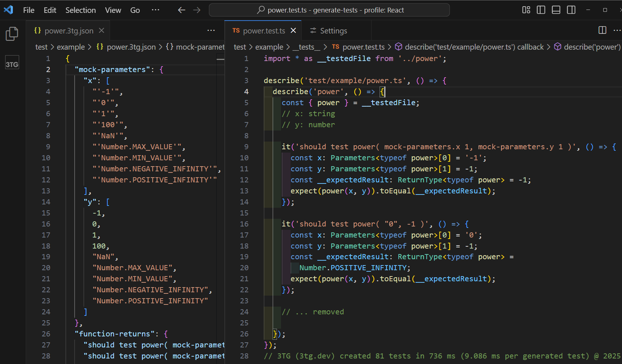Select the power.3tg.json breadcrumb item

pyautogui.click(x=131, y=47)
